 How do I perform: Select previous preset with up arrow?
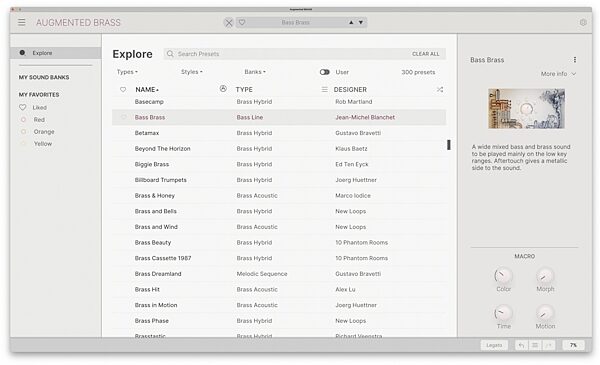pos(351,23)
